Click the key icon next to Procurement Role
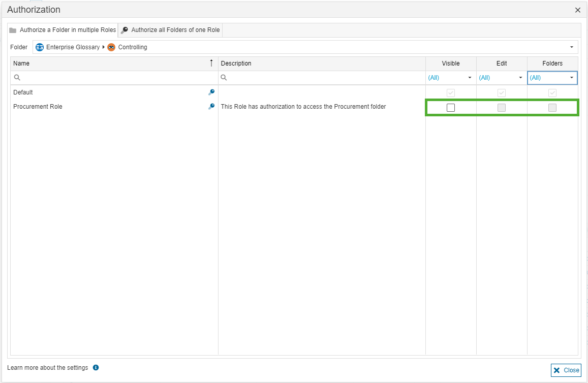This screenshot has height=383, width=588. 211,107
